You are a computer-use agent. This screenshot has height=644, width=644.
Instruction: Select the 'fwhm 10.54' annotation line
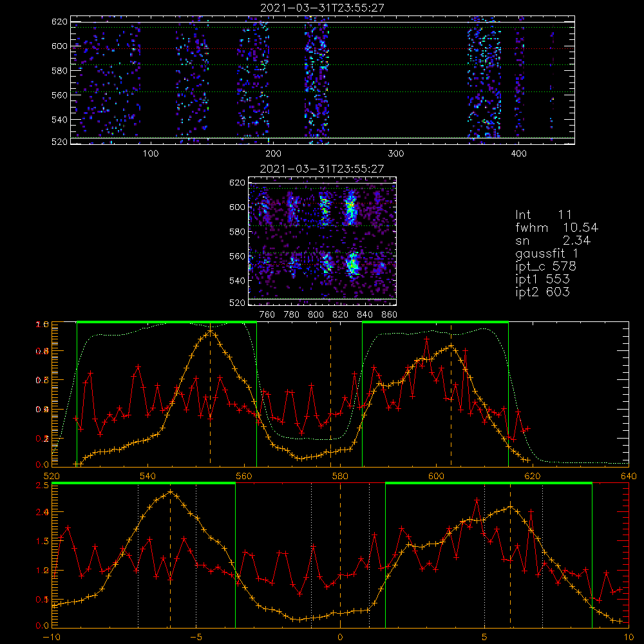point(556,227)
